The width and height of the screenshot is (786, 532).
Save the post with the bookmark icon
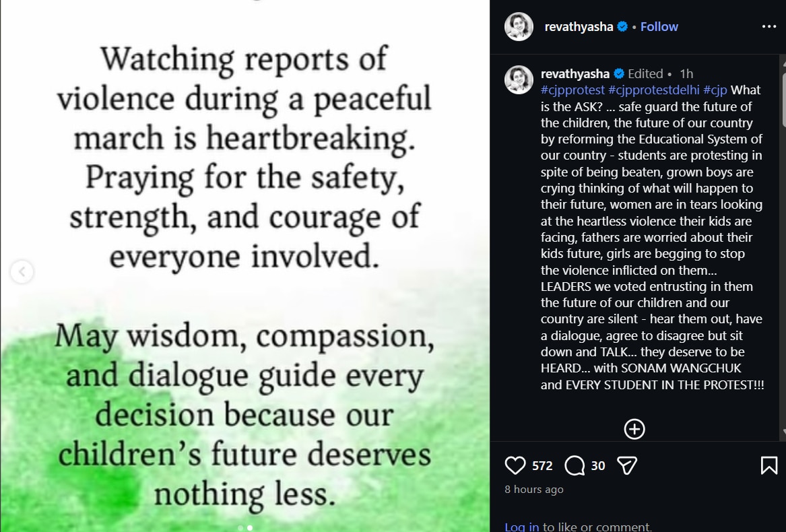(x=769, y=466)
